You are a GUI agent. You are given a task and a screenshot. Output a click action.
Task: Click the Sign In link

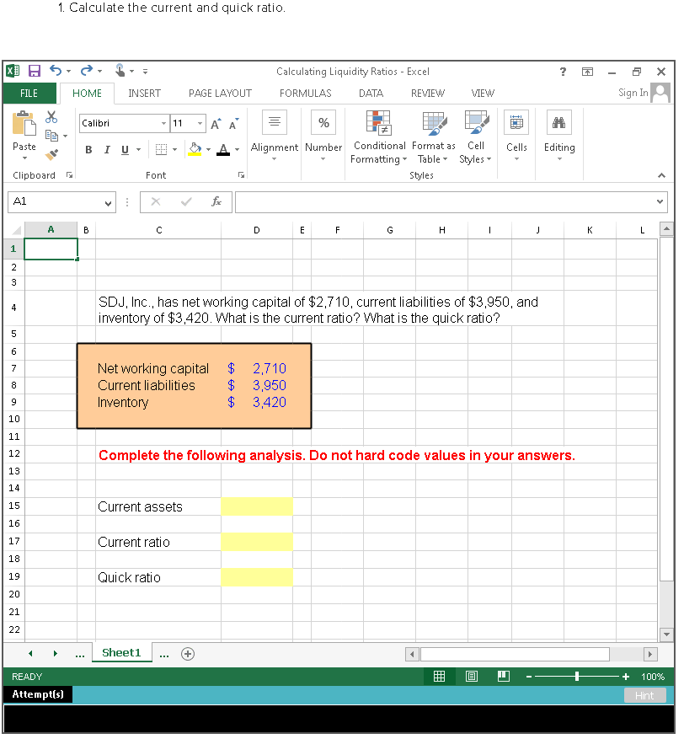click(632, 93)
